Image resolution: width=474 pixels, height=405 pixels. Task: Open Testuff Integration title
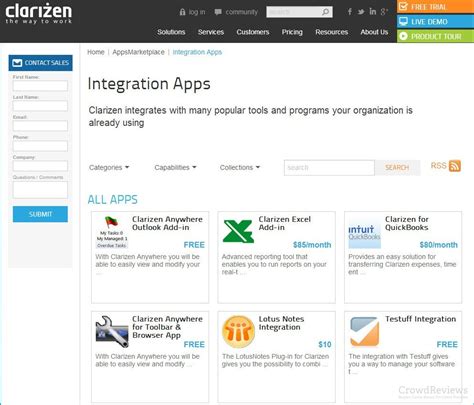pos(421,319)
